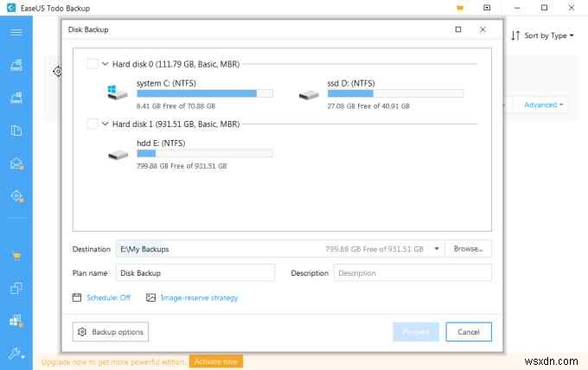The image size is (588, 370).
Task: Select File Backup sidebar icon
Action: pos(16,131)
